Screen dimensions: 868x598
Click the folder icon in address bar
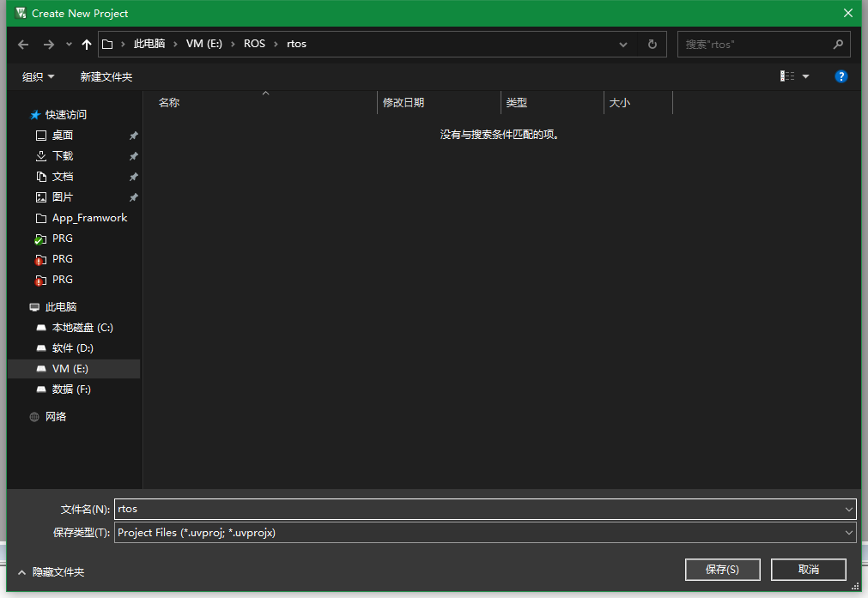coord(107,45)
